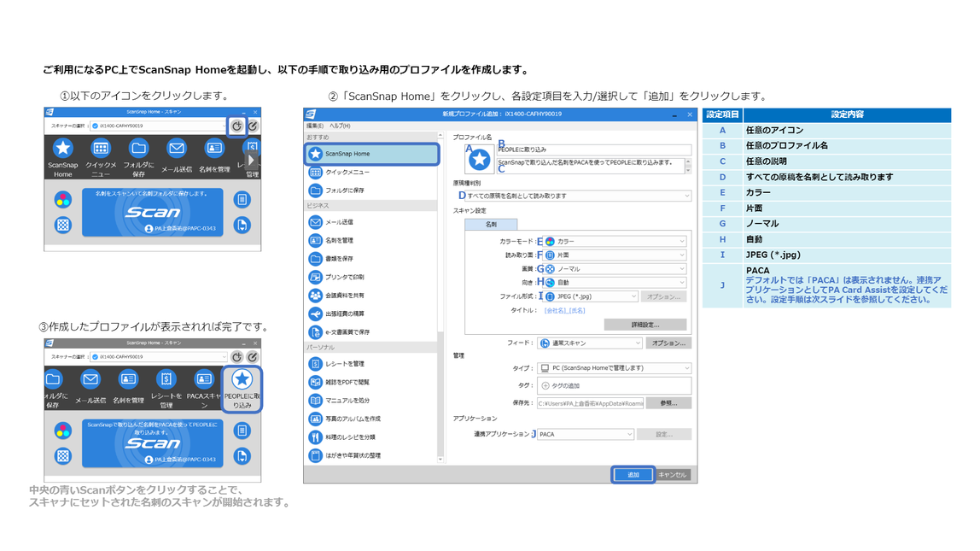The width and height of the screenshot is (980, 551).
Task: Click add-profile icon in step ③ scan window
Action: 236,356
